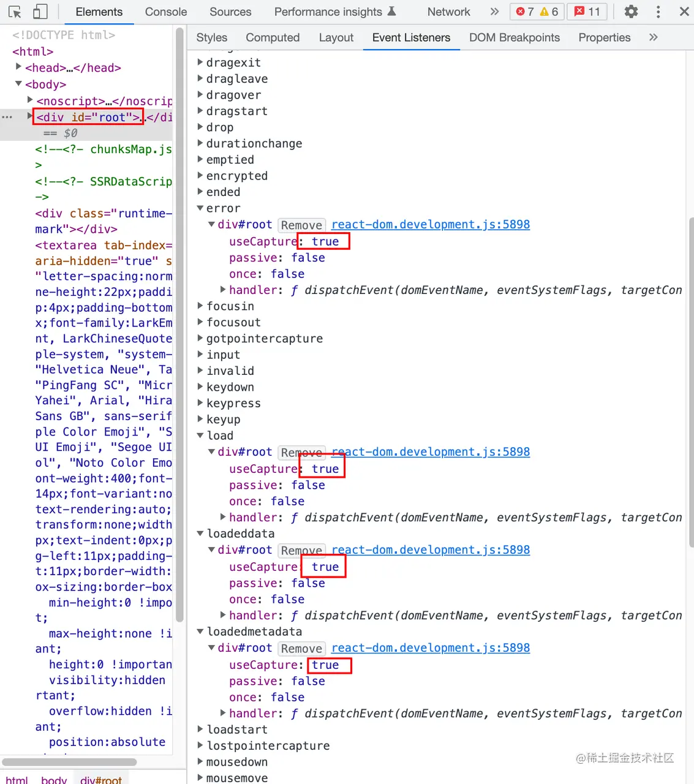
Task: Expand the durationchange event listeners
Action: pos(200,143)
